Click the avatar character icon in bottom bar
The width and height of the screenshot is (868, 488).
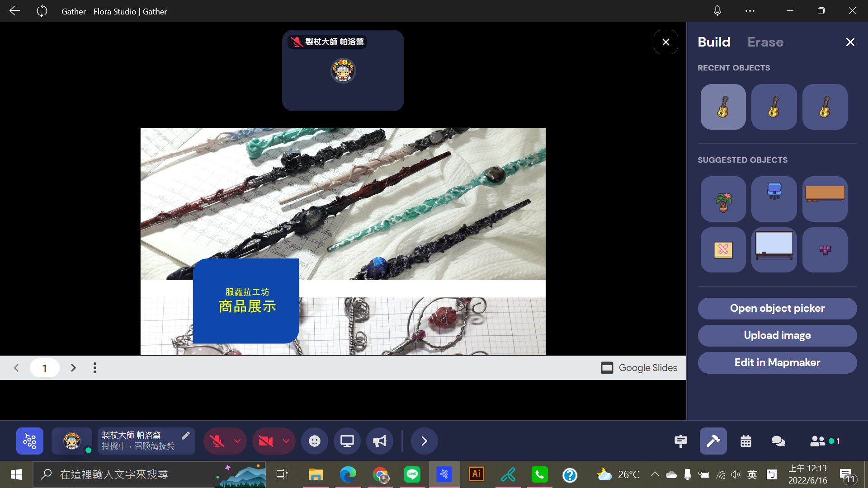tap(72, 441)
